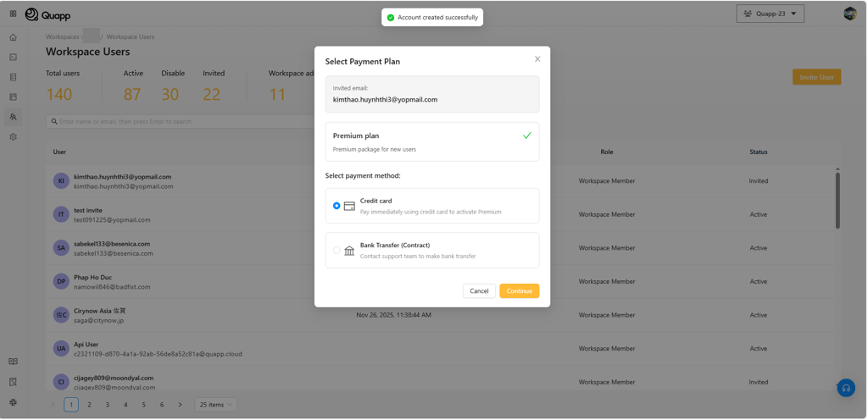Open the user profile avatar
The image size is (868, 420).
point(849,14)
